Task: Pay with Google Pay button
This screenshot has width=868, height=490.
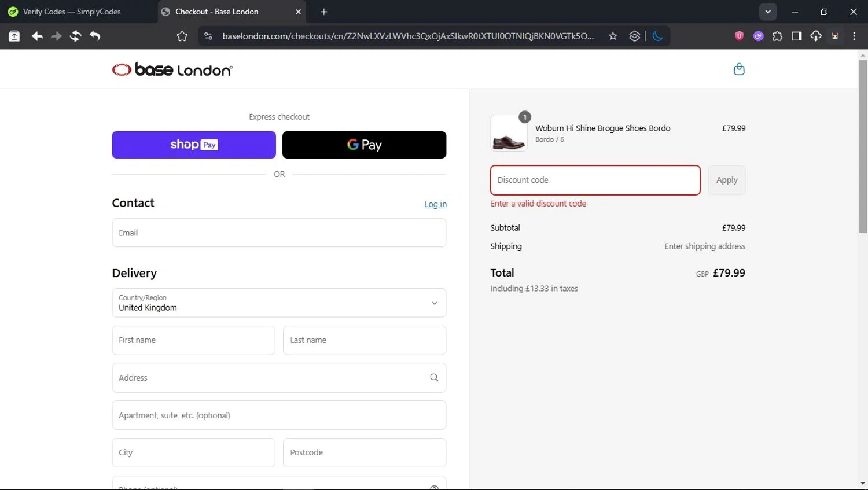Action: tap(364, 145)
